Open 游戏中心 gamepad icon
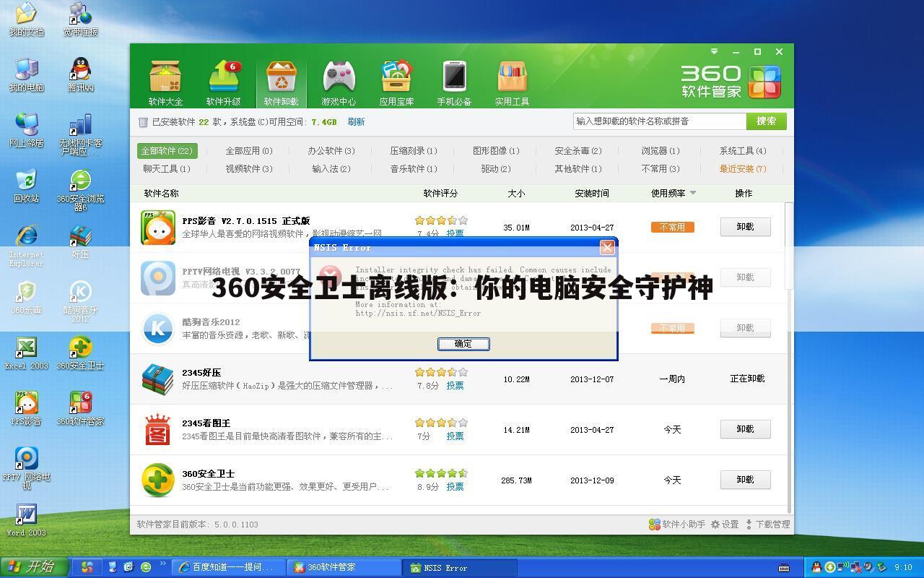Image resolution: width=924 pixels, height=578 pixels. tap(339, 82)
